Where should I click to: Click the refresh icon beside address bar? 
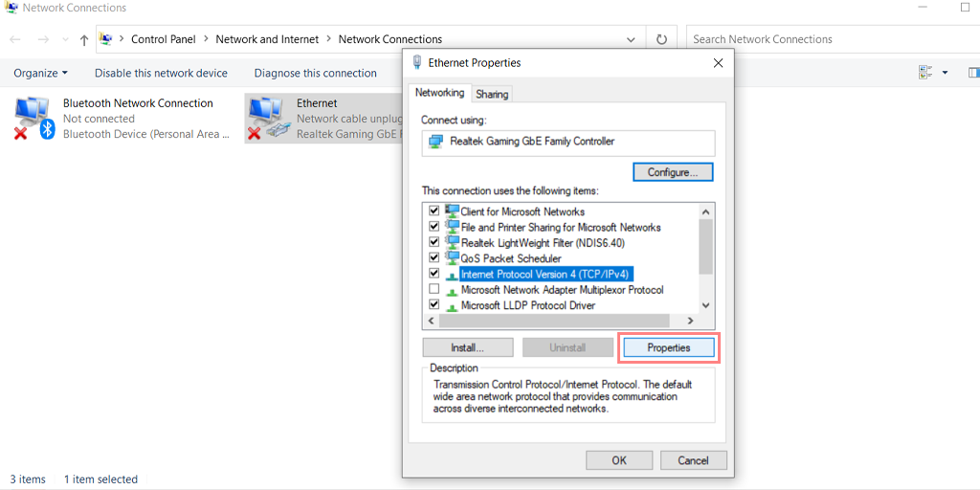click(661, 39)
